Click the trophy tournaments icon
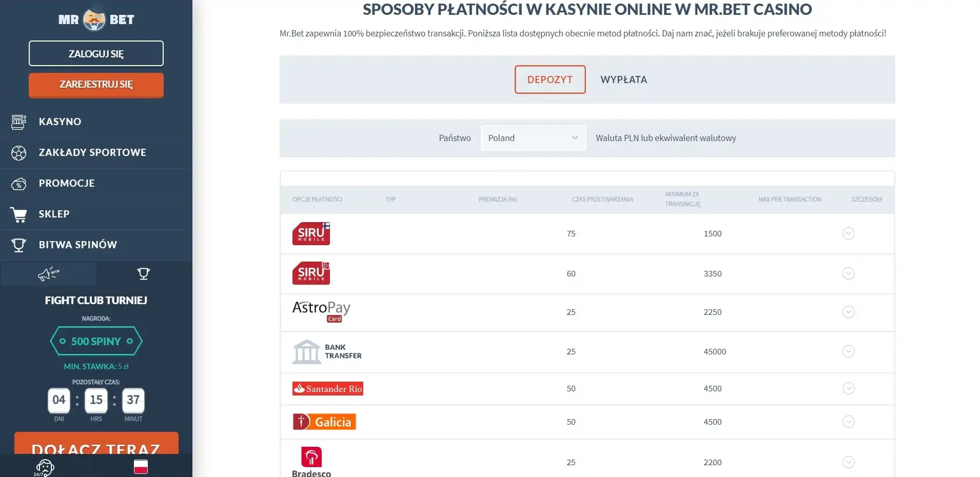This screenshot has height=477, width=980. [144, 274]
